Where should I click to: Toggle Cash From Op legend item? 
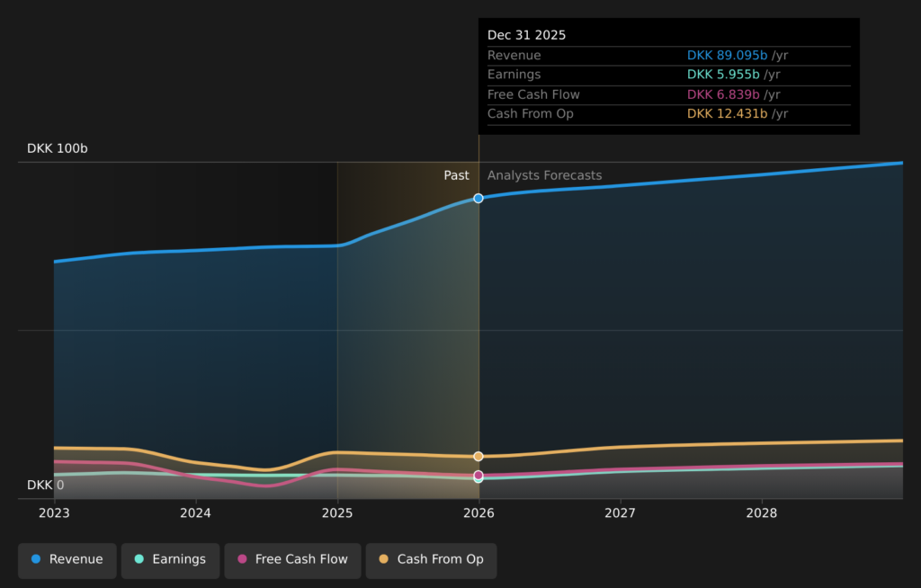(x=431, y=559)
